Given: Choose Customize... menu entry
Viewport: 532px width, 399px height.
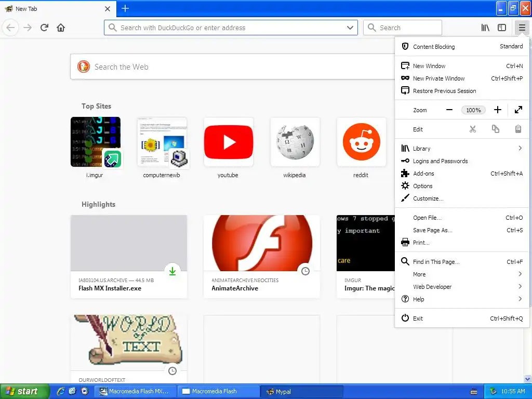Looking at the screenshot, I should point(462,198).
